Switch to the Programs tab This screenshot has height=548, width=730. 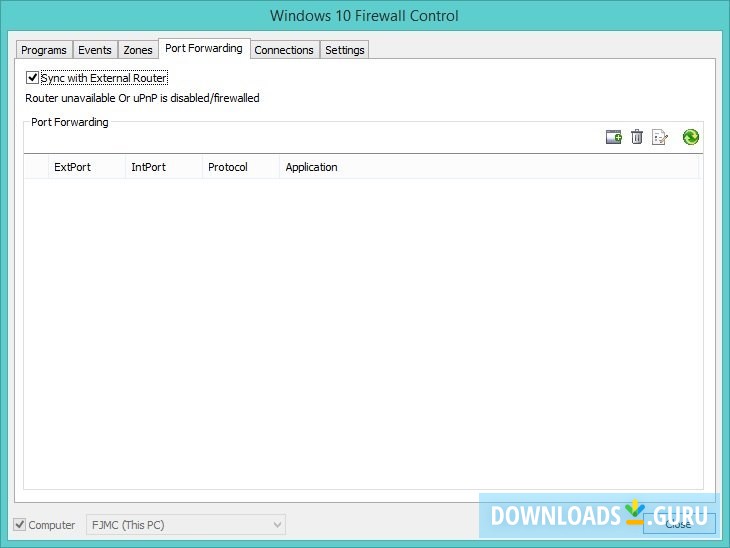tap(44, 50)
